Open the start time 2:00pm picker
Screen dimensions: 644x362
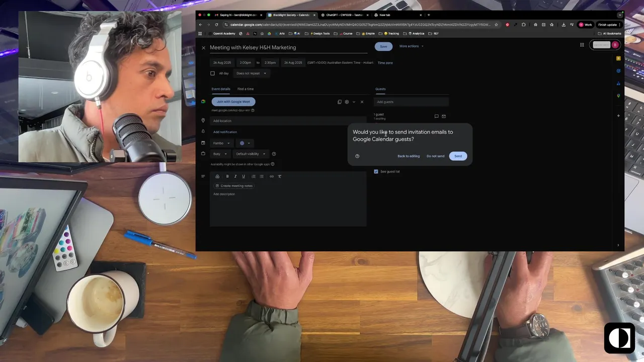[246, 63]
